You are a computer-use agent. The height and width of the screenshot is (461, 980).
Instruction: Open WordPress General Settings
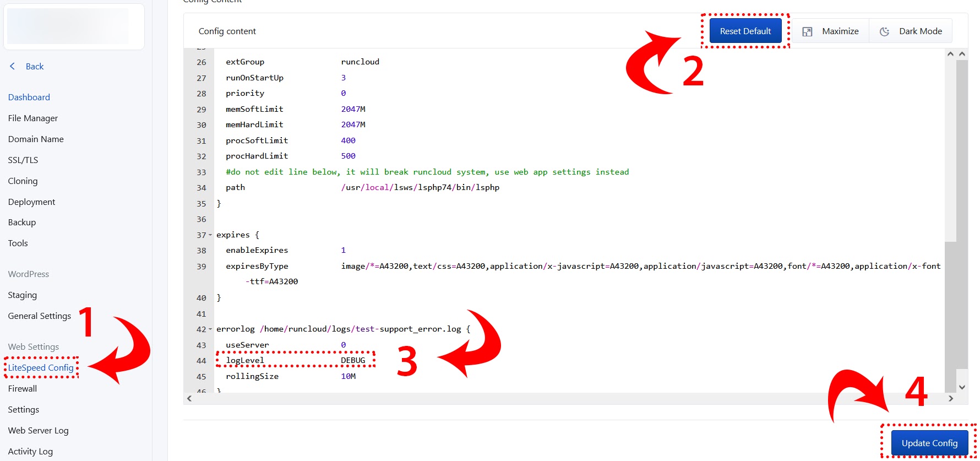click(x=40, y=316)
